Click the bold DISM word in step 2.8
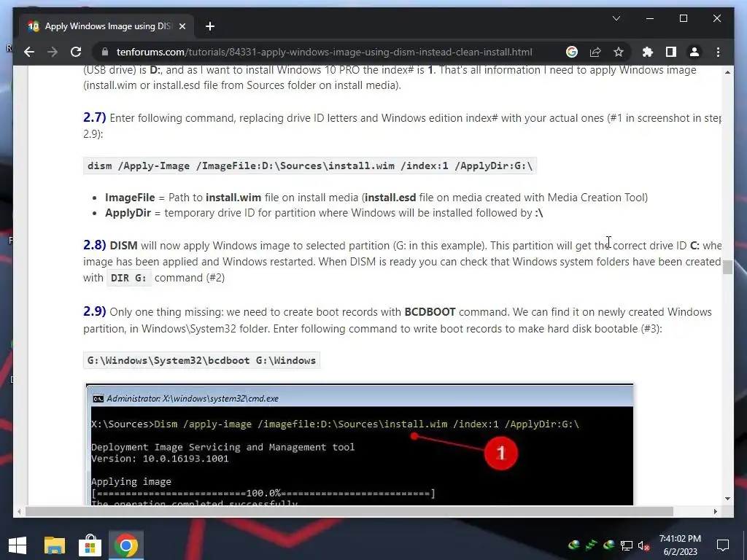This screenshot has width=747, height=560. 123,246
